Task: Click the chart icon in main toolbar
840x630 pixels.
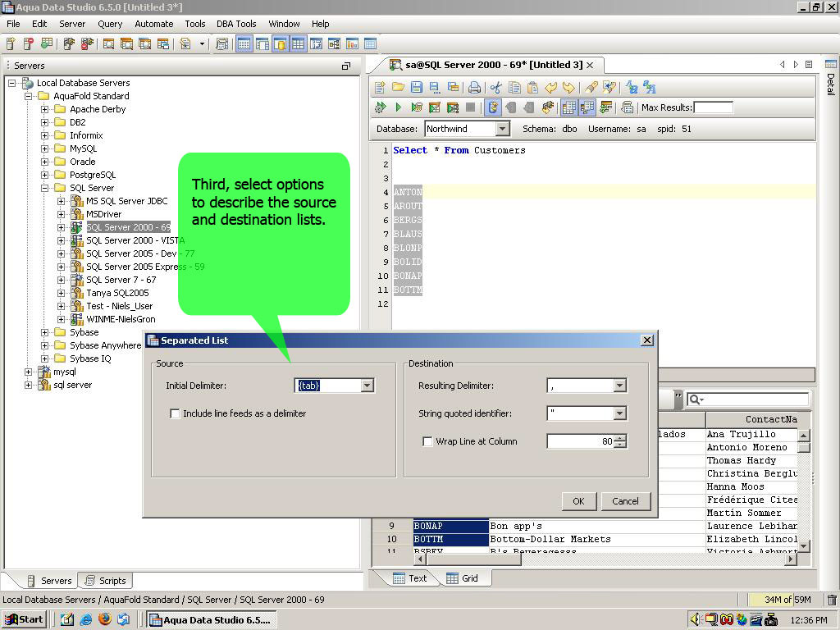Action: [352, 44]
